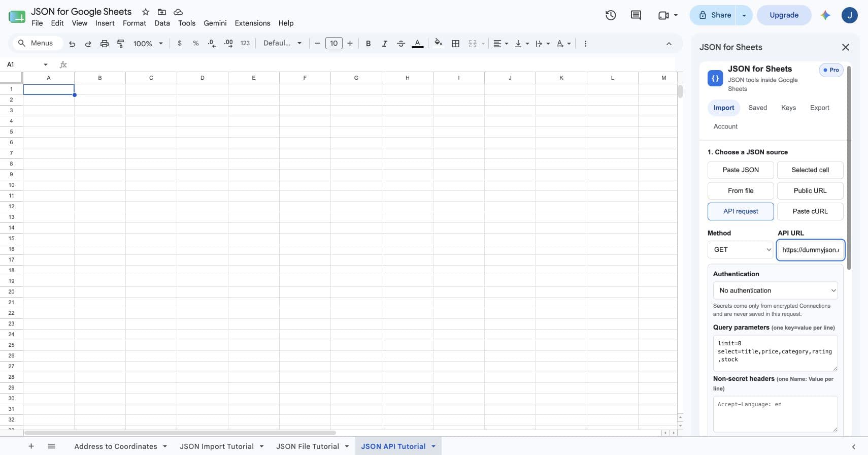Open the Extensions menu
868x455 pixels.
click(x=252, y=23)
